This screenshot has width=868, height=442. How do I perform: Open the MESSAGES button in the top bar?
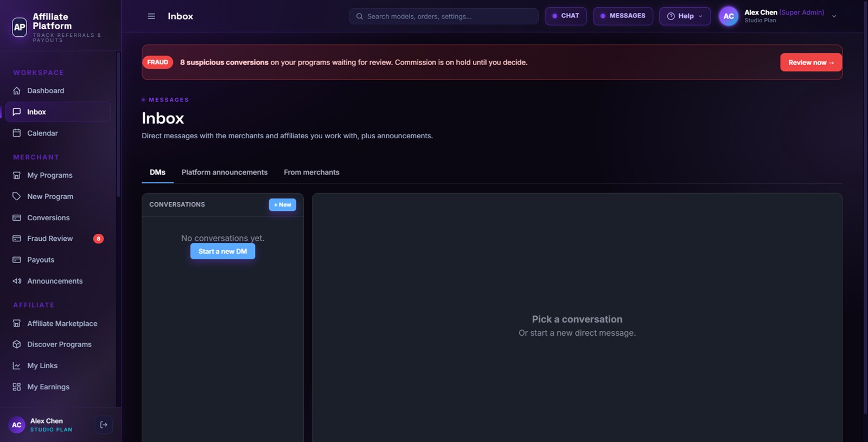pos(623,16)
